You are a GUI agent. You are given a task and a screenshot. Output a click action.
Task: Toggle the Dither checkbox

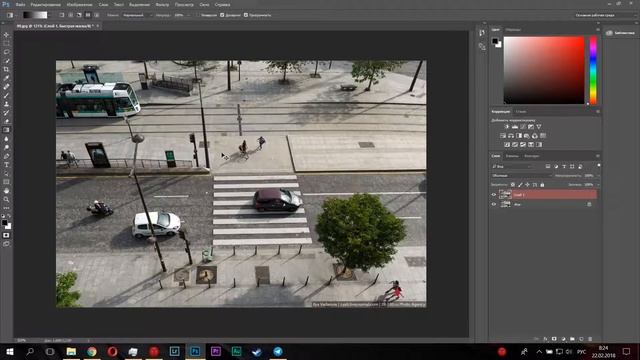coord(222,15)
